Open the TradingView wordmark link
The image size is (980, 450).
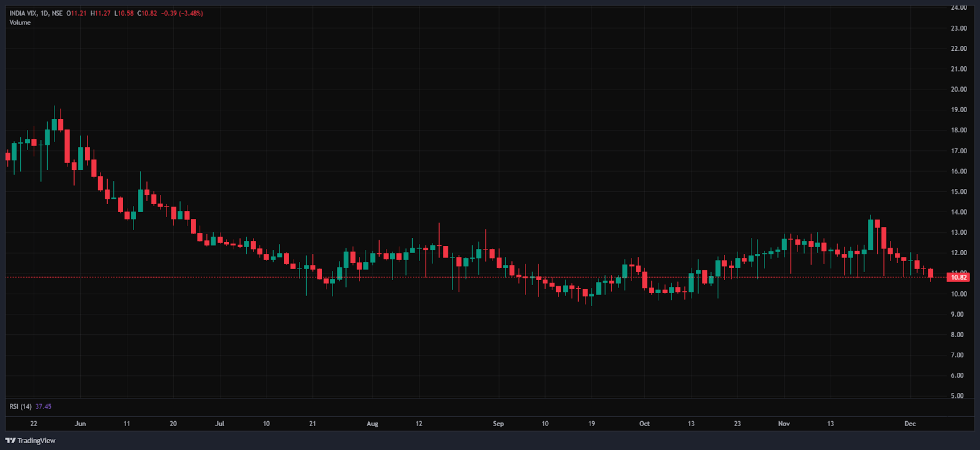36,440
